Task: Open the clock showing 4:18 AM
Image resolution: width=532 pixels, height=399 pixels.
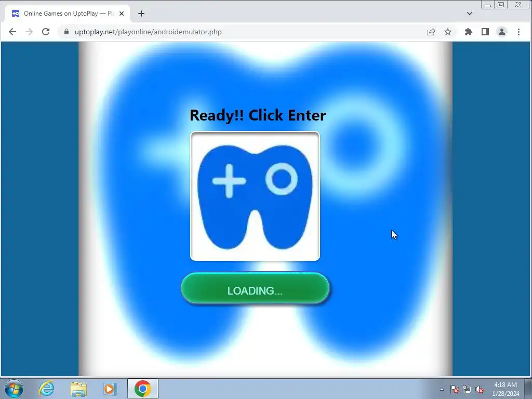Action: coord(505,389)
